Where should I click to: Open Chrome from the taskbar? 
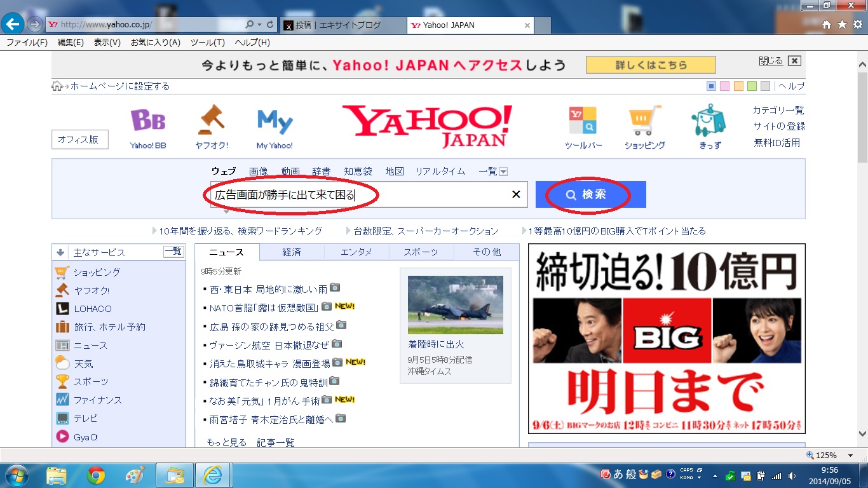[x=96, y=475]
